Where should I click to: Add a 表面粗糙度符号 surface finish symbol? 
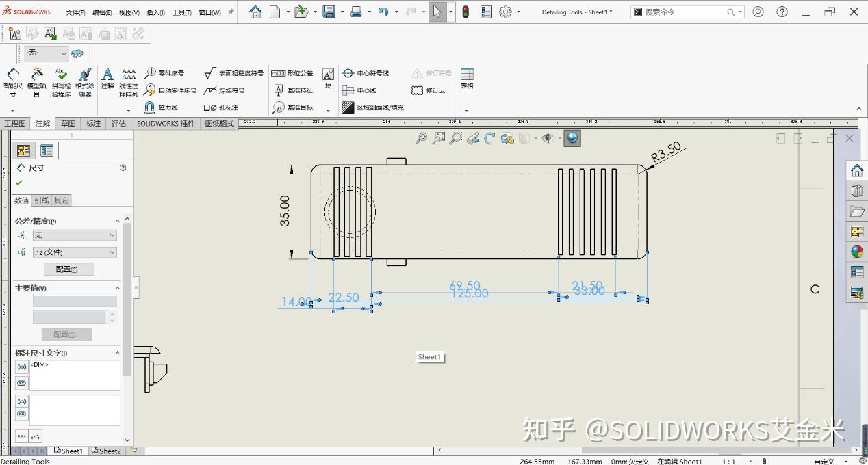(233, 73)
